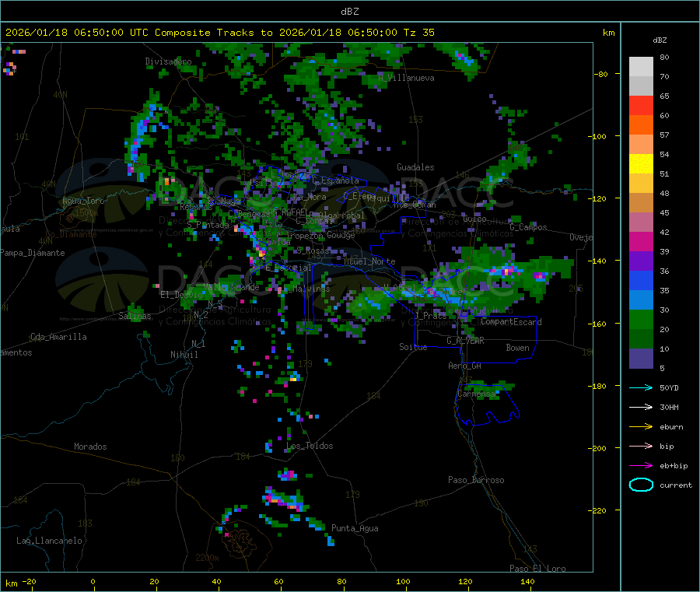Click the 'dBZ' title at the top
The image size is (700, 592).
(349, 12)
